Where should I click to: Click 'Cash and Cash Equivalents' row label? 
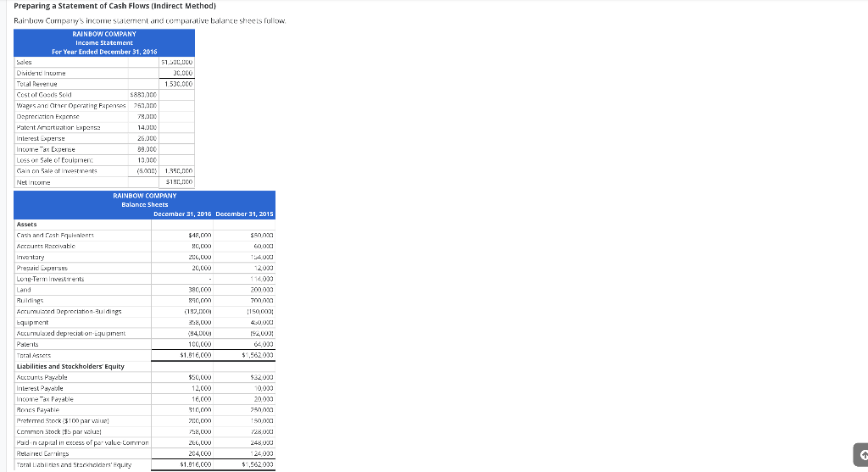click(55, 236)
